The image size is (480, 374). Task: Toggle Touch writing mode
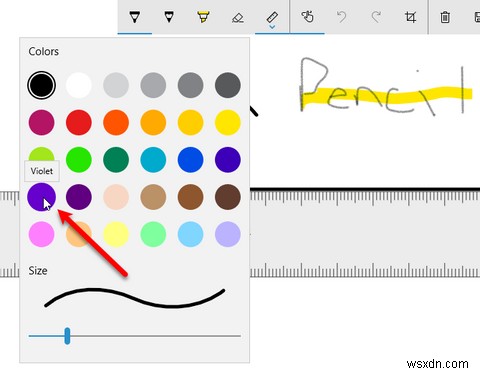pos(307,17)
